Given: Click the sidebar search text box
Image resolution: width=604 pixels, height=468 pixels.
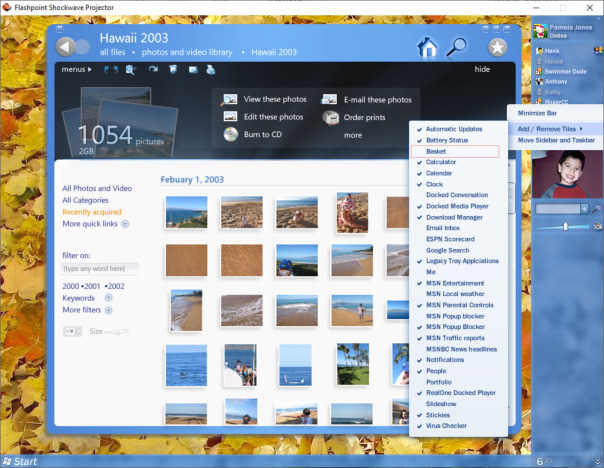Looking at the screenshot, I should [557, 209].
